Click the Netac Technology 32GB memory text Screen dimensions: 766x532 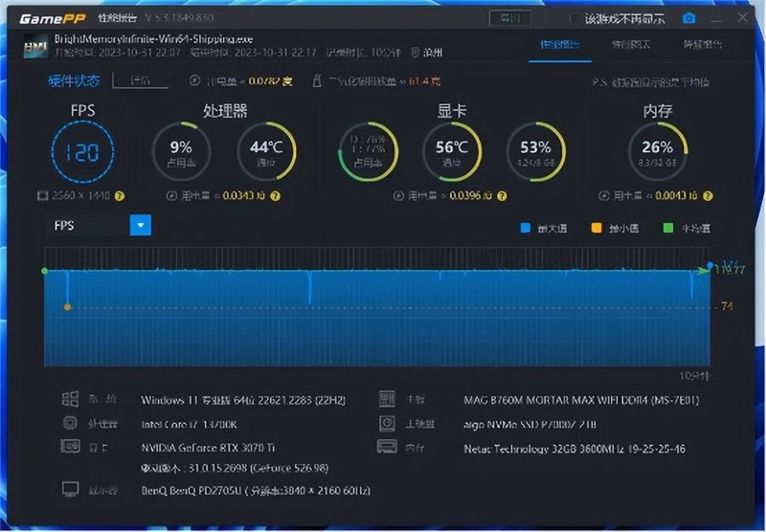[574, 449]
